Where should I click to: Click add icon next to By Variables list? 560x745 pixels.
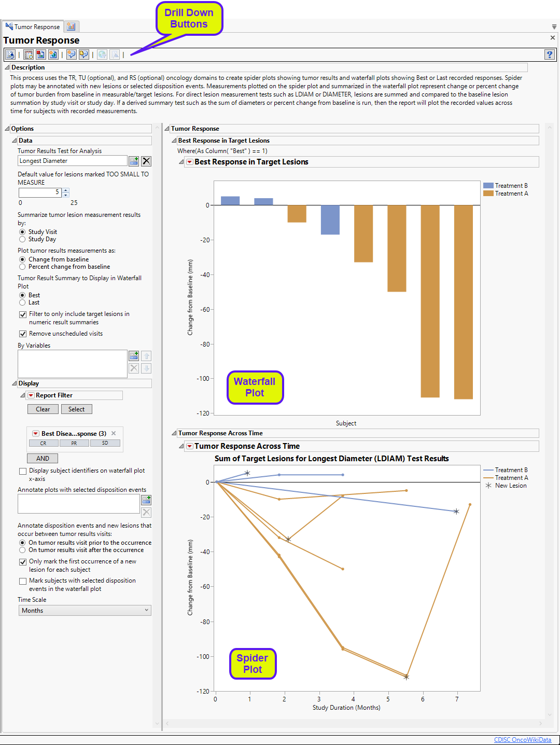(x=134, y=356)
